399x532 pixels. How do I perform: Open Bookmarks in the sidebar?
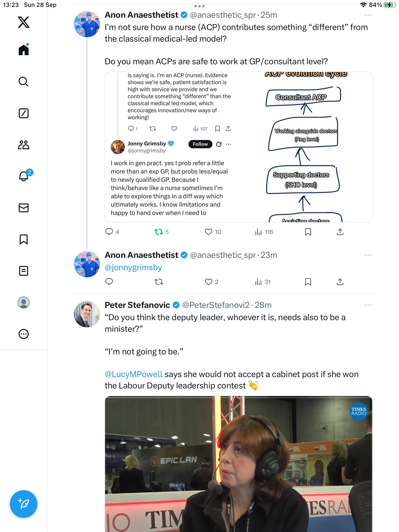pyautogui.click(x=24, y=239)
